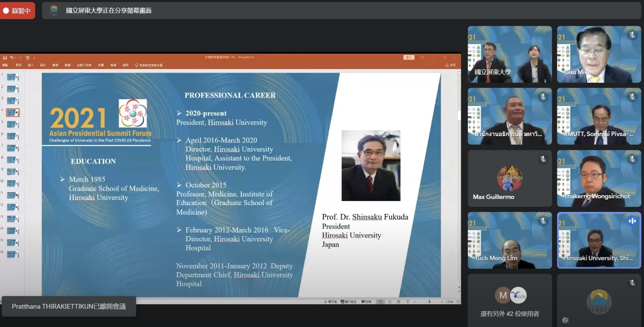Image resolution: width=644 pixels, height=327 pixels.
Task: Select slide 3 thumbnail in the slide panel
Action: 13,101
